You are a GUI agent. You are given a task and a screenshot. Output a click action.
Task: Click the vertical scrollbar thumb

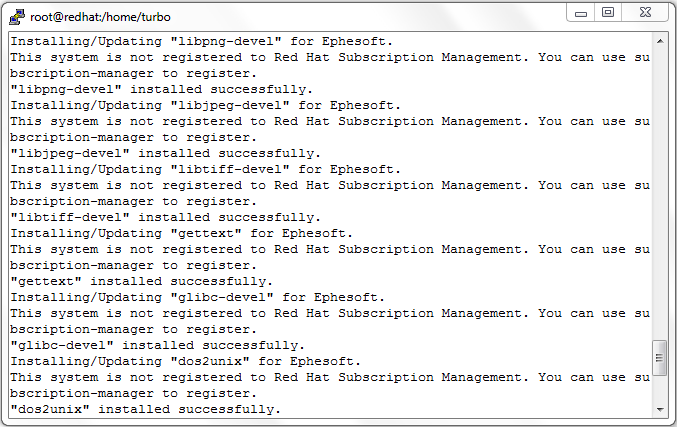(x=659, y=358)
